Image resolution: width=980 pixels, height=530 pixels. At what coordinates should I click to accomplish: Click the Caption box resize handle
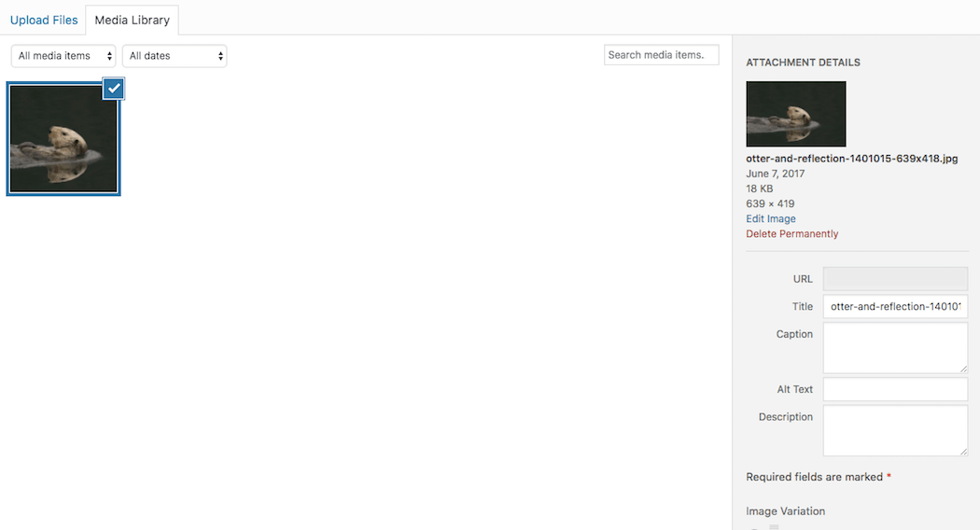click(962, 369)
